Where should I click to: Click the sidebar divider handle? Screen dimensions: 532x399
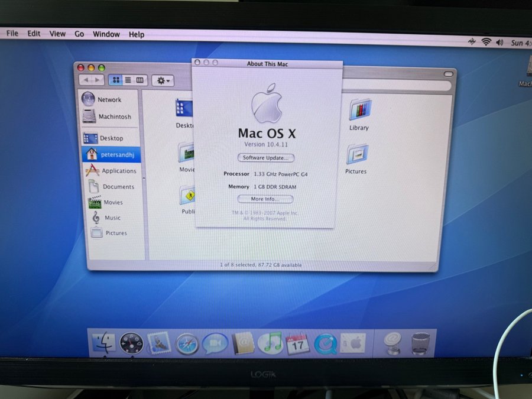tap(144, 179)
